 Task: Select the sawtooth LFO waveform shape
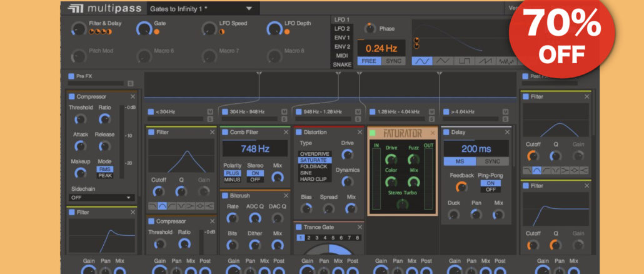coord(485,61)
